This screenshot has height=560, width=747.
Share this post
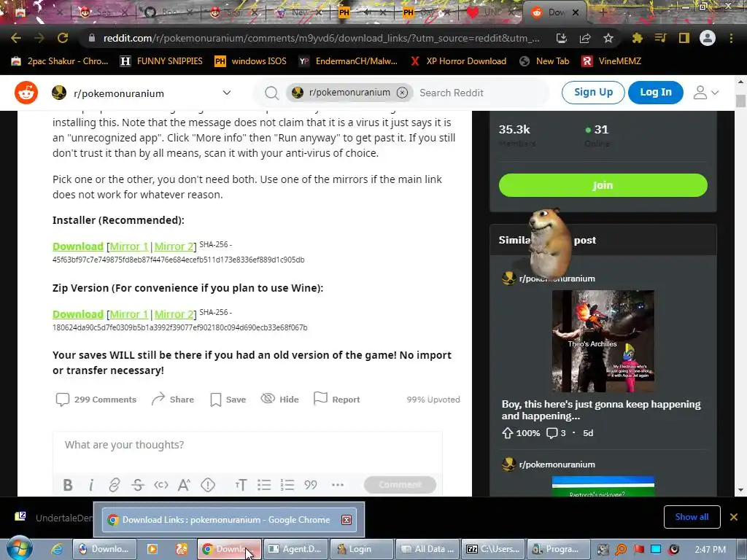coord(172,400)
